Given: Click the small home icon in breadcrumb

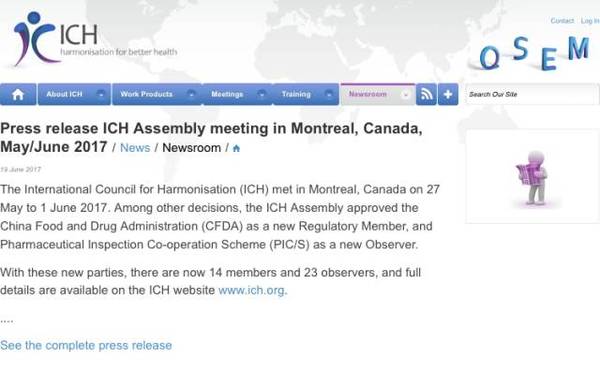Looking at the screenshot, I should point(236,149).
